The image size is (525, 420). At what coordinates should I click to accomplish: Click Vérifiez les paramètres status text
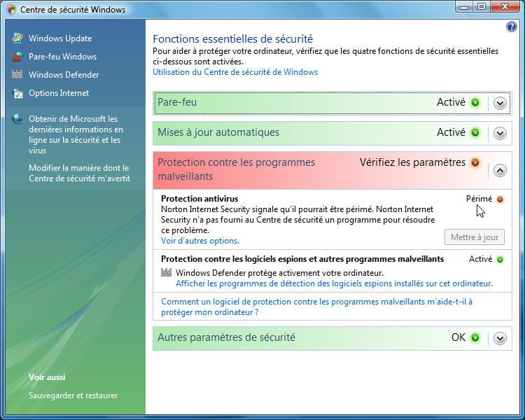(412, 162)
